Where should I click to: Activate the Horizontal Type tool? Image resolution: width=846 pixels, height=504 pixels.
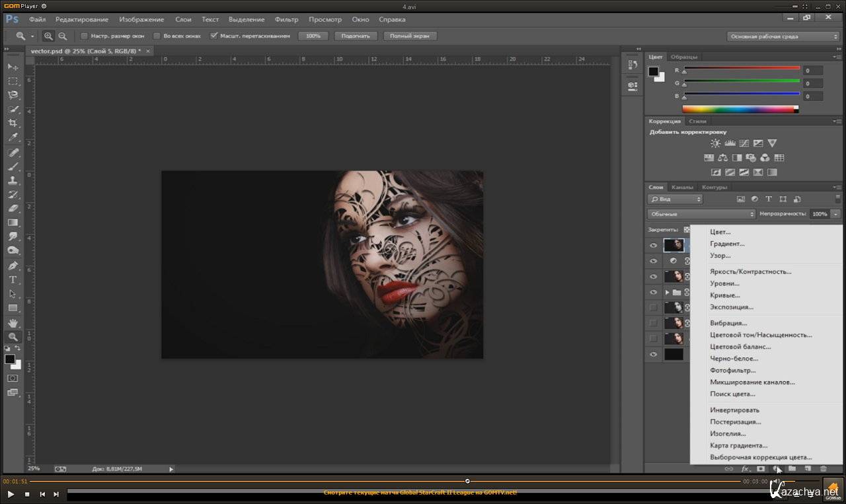(x=13, y=279)
